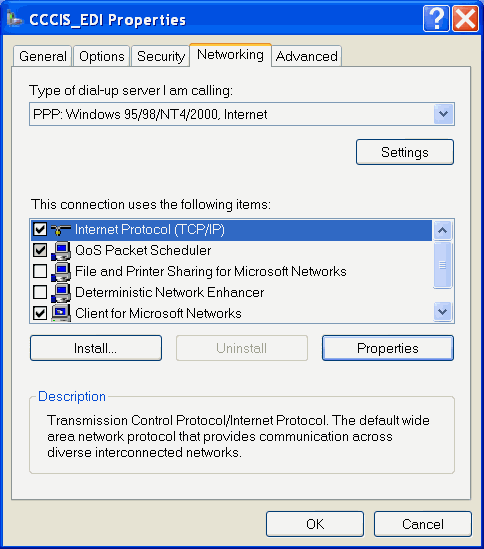This screenshot has height=549, width=484.
Task: Enable Deterministic Network Enhancer checkbox
Action: click(40, 292)
